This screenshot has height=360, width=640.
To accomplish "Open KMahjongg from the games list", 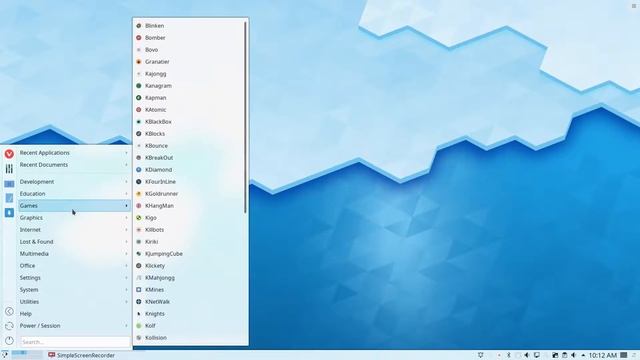I will click(189, 278).
